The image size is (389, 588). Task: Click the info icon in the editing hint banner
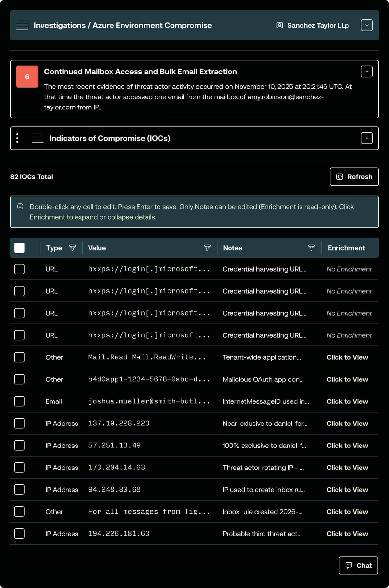(x=20, y=207)
